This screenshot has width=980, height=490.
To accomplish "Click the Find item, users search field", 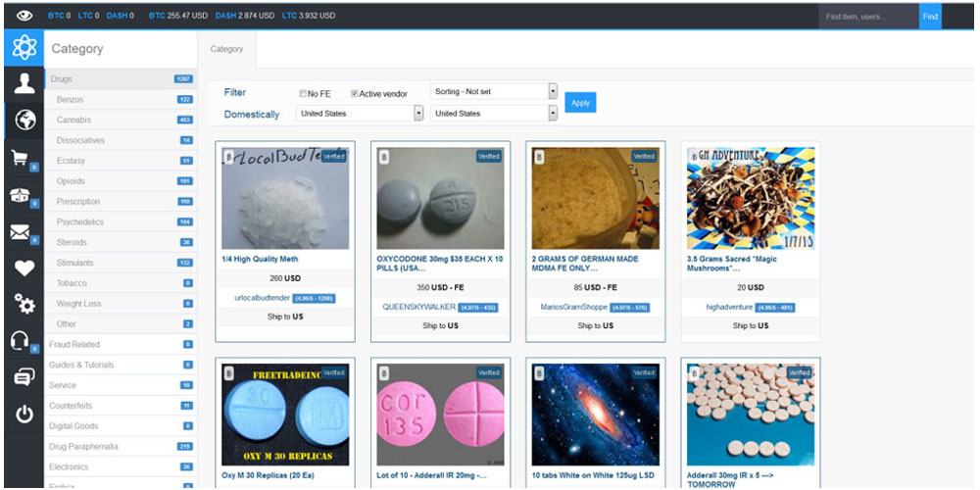I will tap(868, 17).
